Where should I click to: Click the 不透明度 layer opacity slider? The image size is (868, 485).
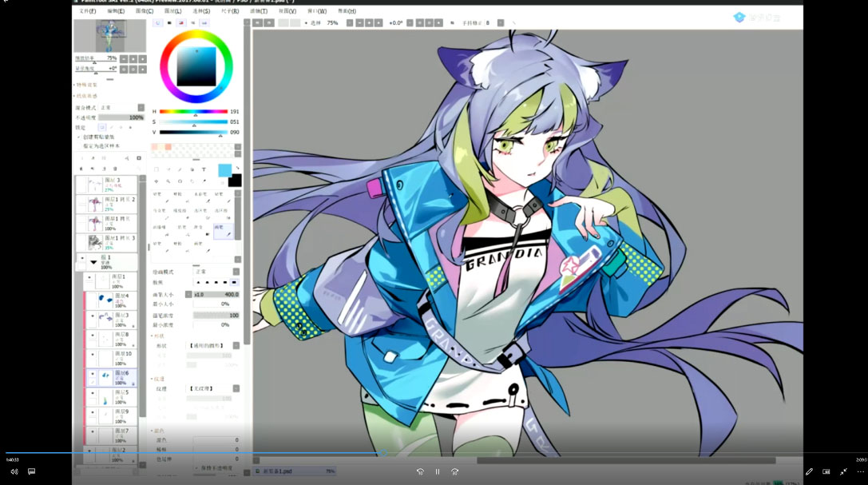[x=121, y=118]
